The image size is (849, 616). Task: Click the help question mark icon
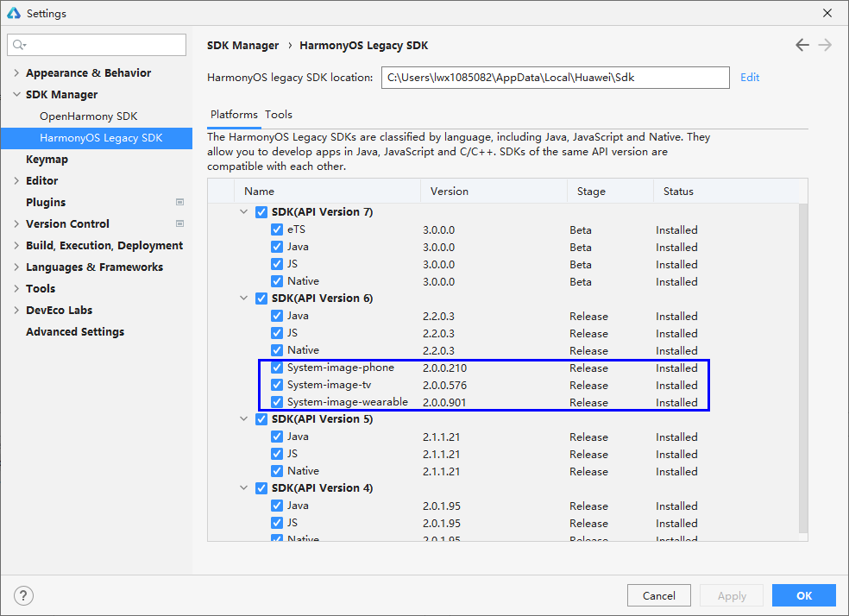point(24,595)
